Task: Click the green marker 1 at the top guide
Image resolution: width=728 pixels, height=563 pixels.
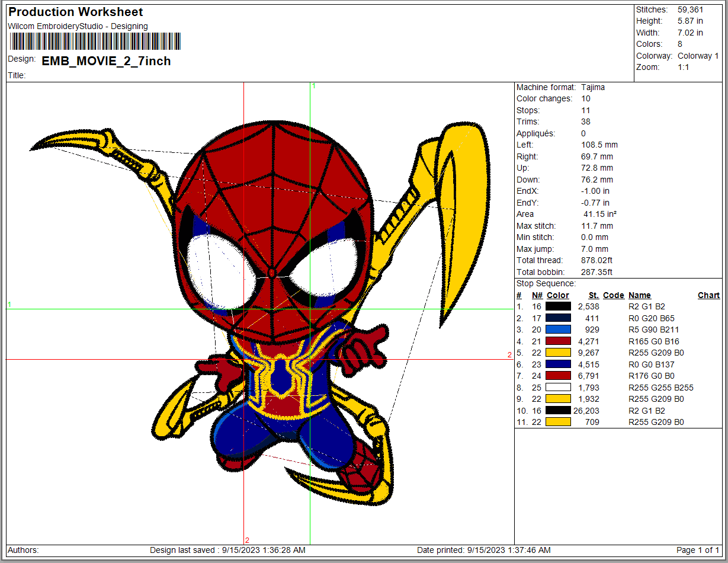Action: 314,86
